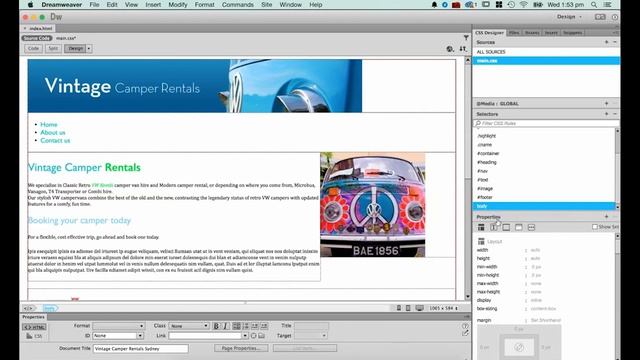Open the Target dropdown
Viewport: 640px width, 360px height.
tap(311, 336)
